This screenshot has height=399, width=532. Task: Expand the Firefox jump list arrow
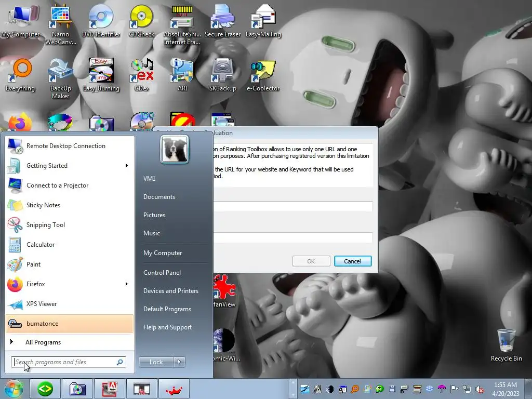pos(127,284)
